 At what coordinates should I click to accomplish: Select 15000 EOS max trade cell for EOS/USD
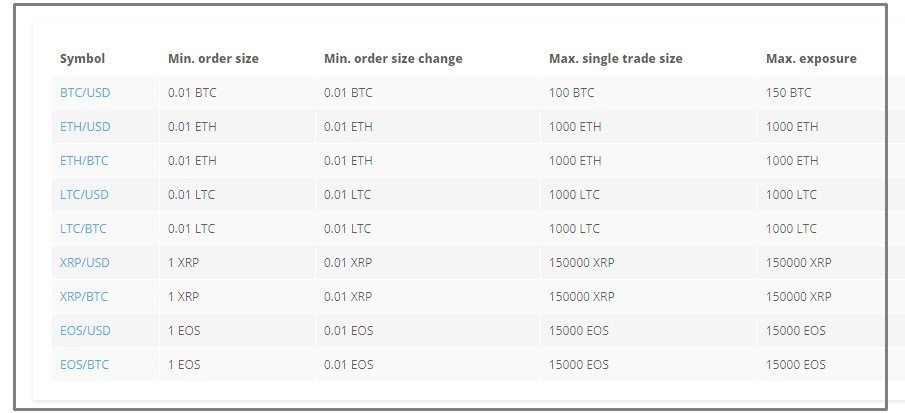coord(579,331)
